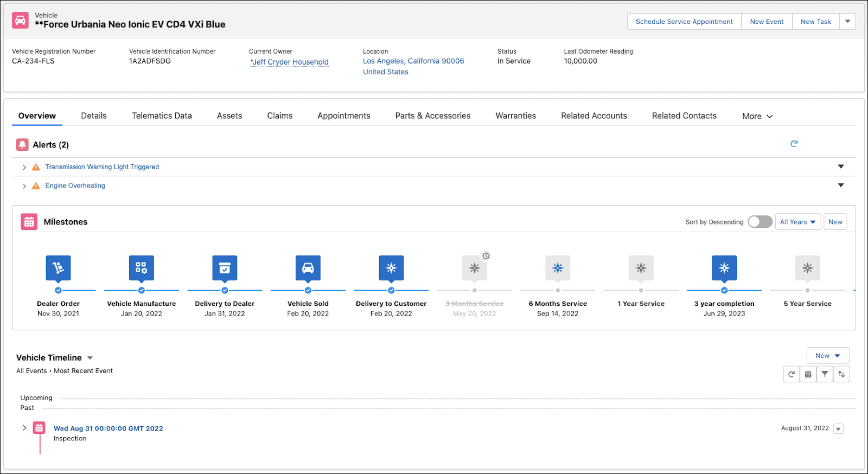Viewport: 868px width, 474px height.
Task: Open Engine Overheating alert actions menu
Action: [841, 185]
